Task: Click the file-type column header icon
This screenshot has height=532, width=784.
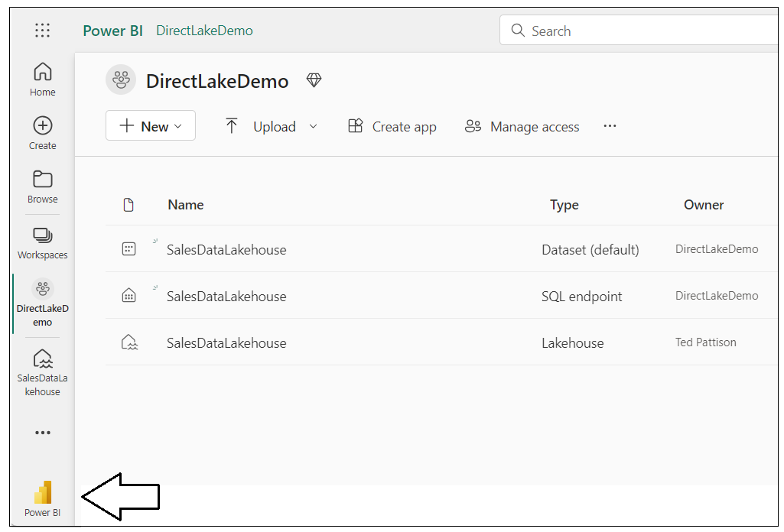Action: (128, 205)
